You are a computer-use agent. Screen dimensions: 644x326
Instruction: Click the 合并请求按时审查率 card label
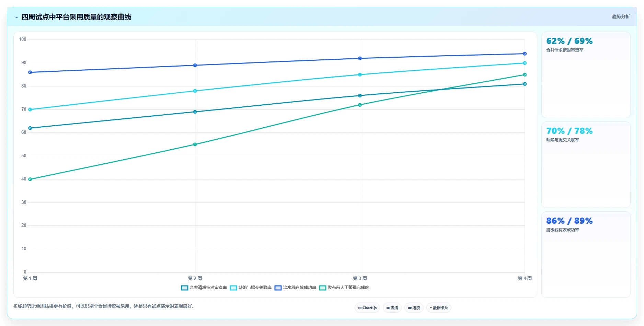click(x=565, y=50)
